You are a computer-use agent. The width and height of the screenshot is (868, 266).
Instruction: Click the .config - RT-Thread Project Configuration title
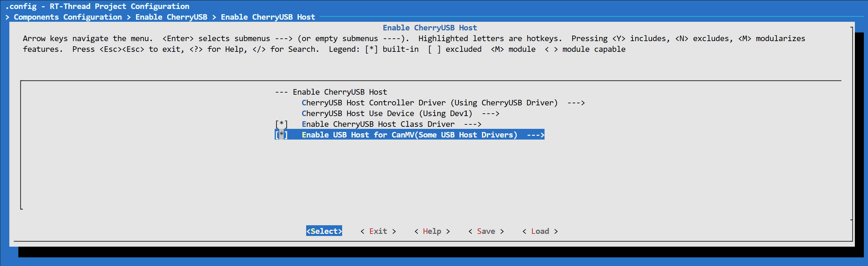(97, 6)
